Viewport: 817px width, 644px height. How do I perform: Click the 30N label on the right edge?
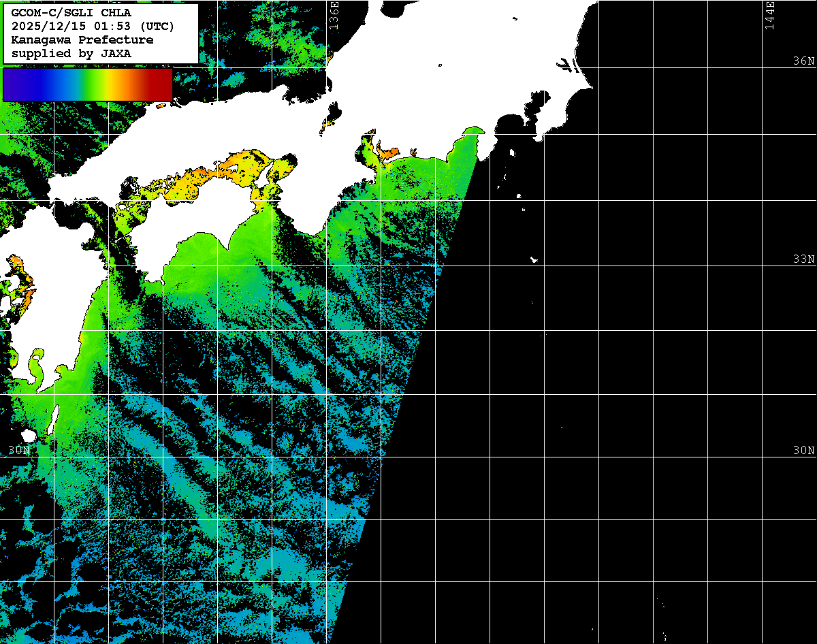click(x=803, y=451)
